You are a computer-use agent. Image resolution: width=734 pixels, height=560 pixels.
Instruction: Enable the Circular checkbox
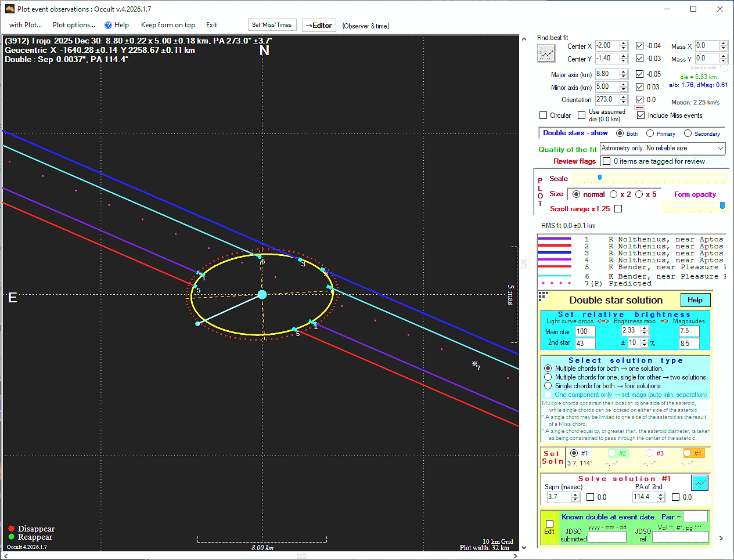point(544,115)
